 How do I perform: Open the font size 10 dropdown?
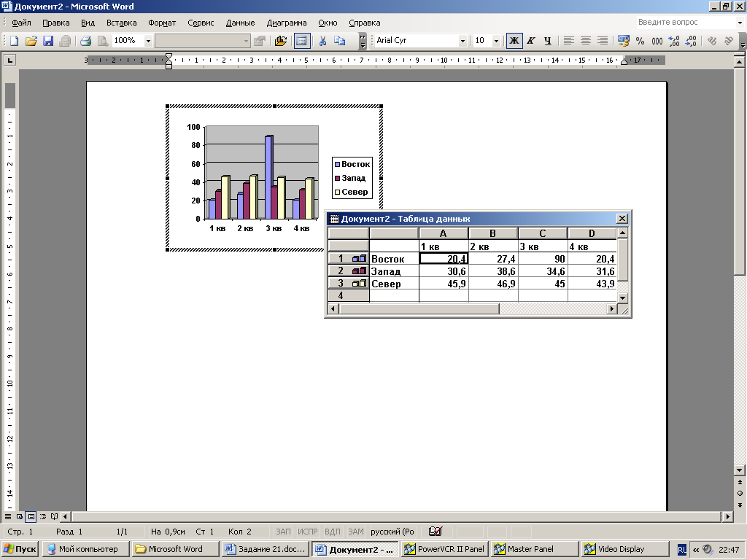click(x=496, y=41)
